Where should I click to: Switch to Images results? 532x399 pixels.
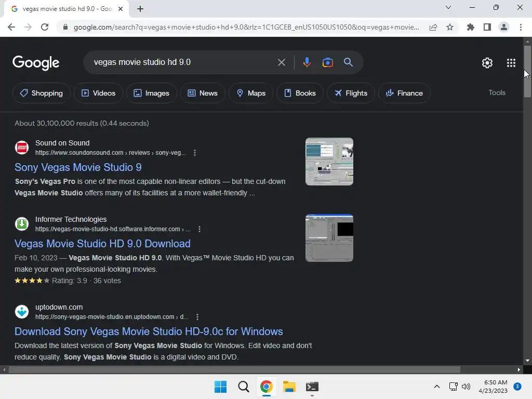click(x=151, y=93)
